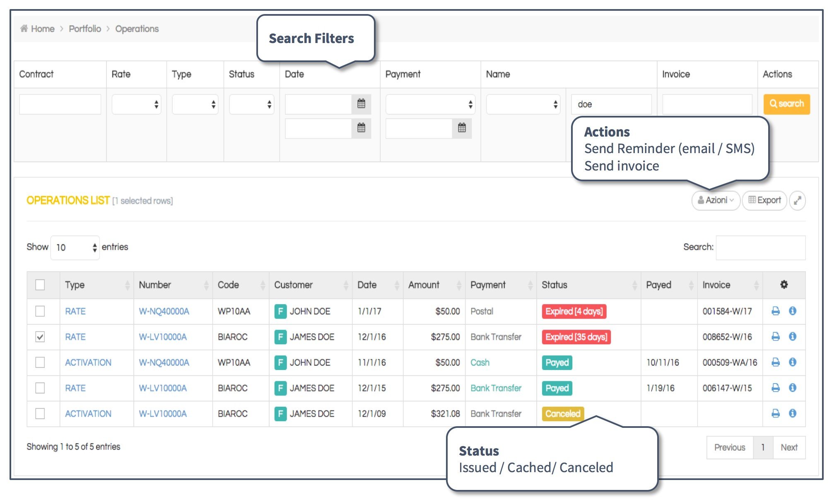839x504 pixels.
Task: Click the orange search button
Action: point(786,104)
